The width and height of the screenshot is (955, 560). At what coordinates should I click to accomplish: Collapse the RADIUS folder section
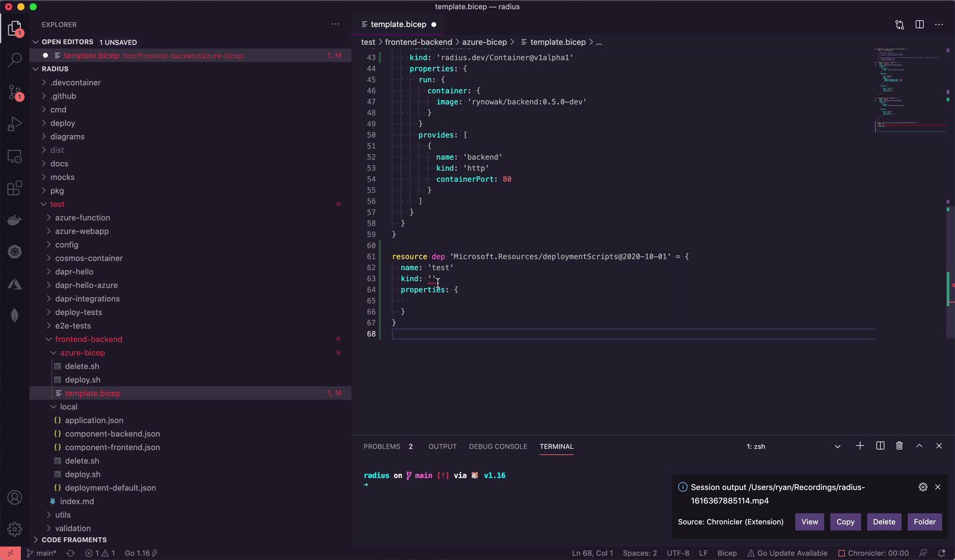[190, 69]
